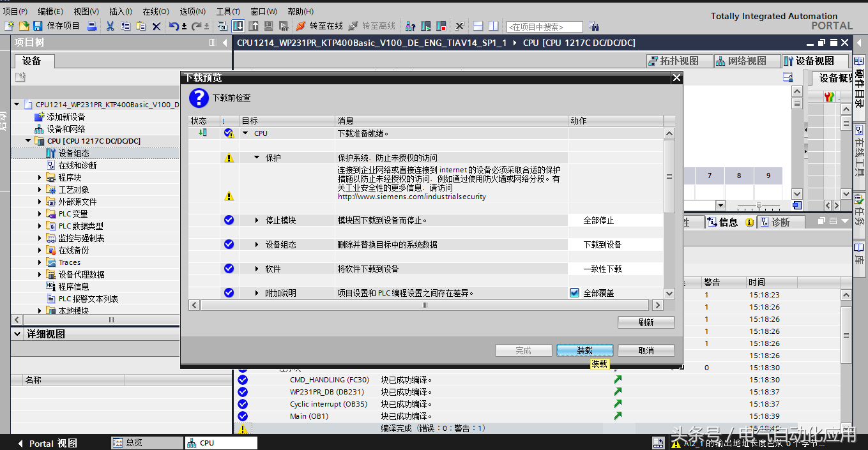Click the 刷新 refresh button
868x450 pixels.
tap(646, 322)
